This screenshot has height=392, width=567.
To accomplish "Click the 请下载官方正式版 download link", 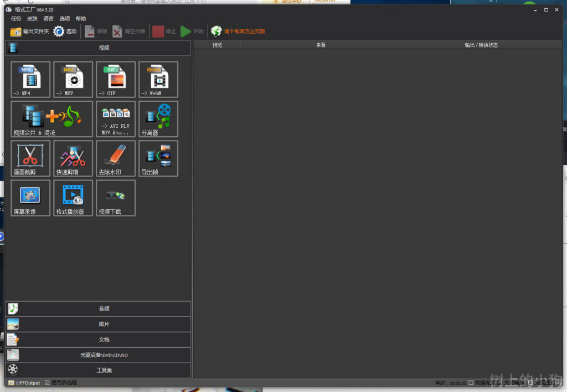I will [244, 32].
